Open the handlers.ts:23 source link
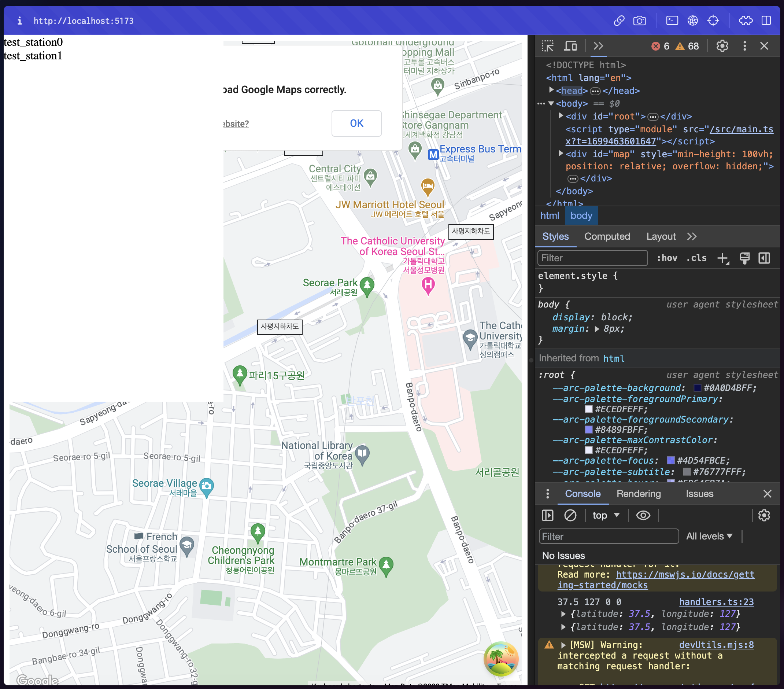Image resolution: width=784 pixels, height=689 pixels. click(x=716, y=602)
